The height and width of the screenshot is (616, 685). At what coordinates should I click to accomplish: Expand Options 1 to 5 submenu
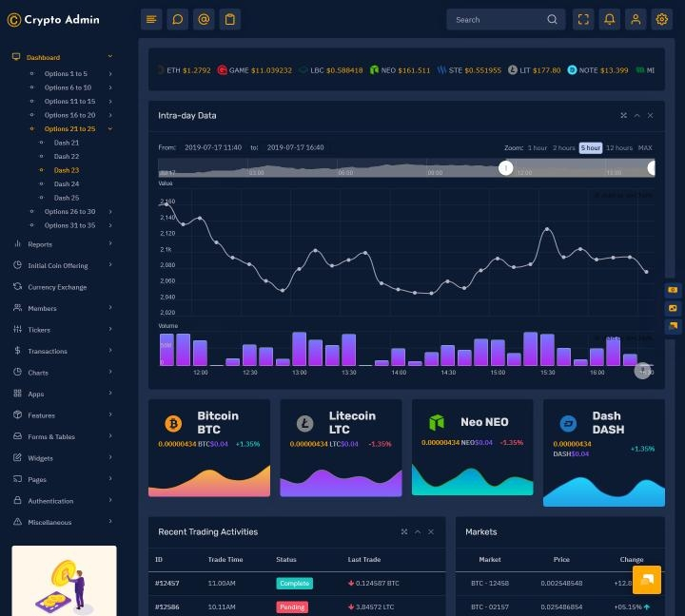pyautogui.click(x=110, y=74)
